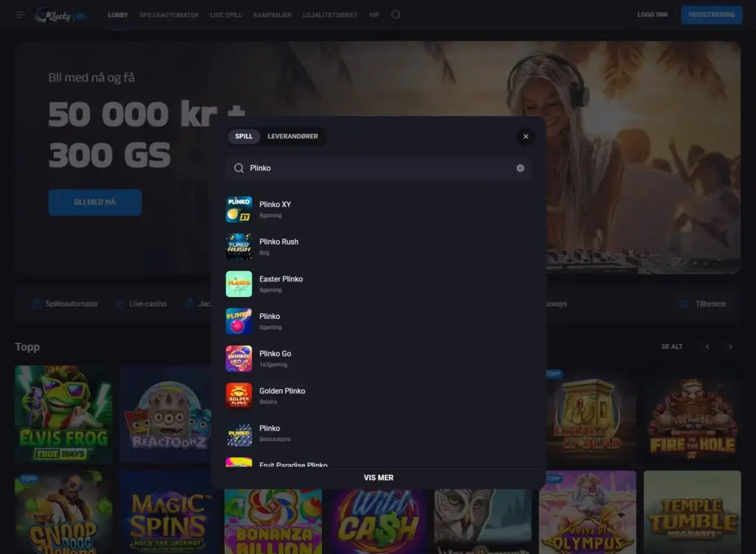The width and height of the screenshot is (756, 554).
Task: Expand results with Vis Mer
Action: point(378,478)
